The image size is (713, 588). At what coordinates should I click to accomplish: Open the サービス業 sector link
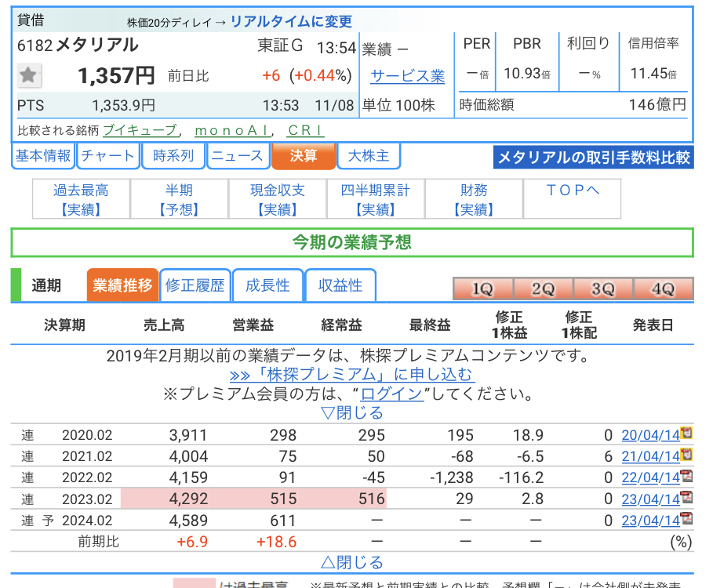(408, 76)
